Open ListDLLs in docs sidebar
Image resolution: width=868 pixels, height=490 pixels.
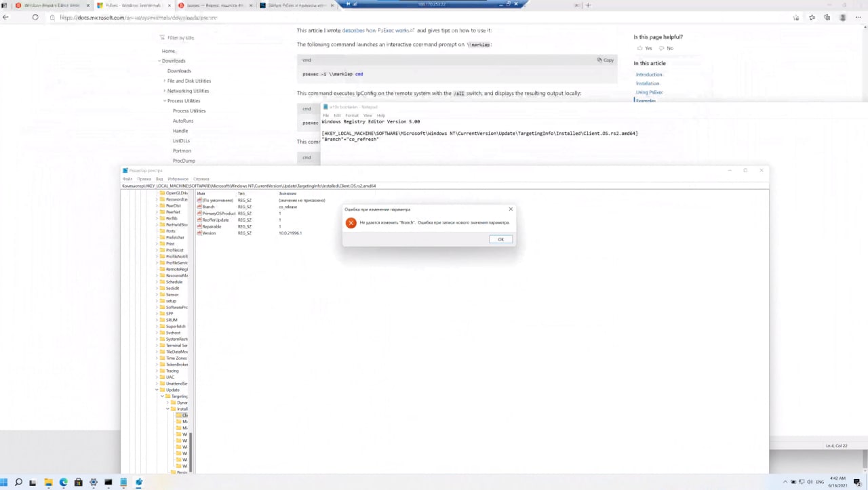click(182, 140)
